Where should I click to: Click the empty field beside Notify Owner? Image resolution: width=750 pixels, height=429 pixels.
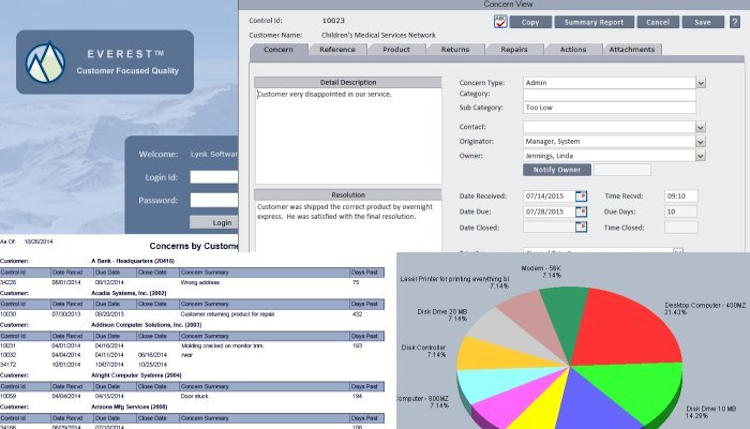(622, 170)
